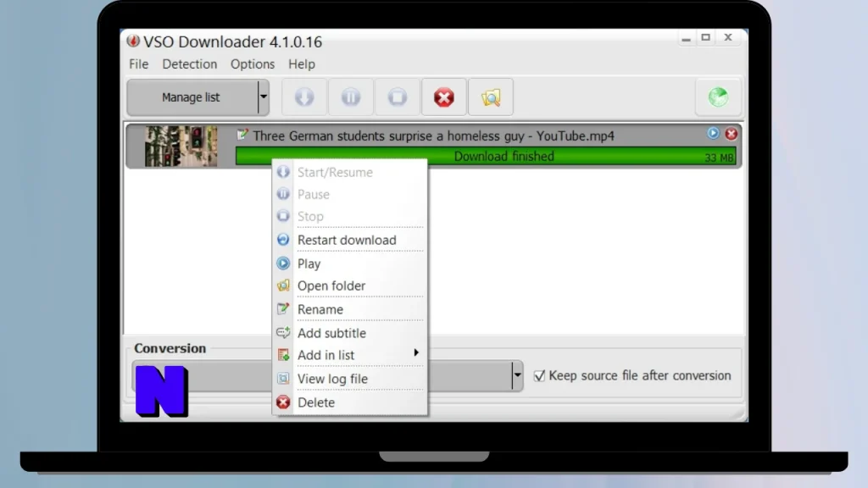Maximize the VSO Downloader window
This screenshot has width=868, height=488.
pyautogui.click(x=706, y=37)
